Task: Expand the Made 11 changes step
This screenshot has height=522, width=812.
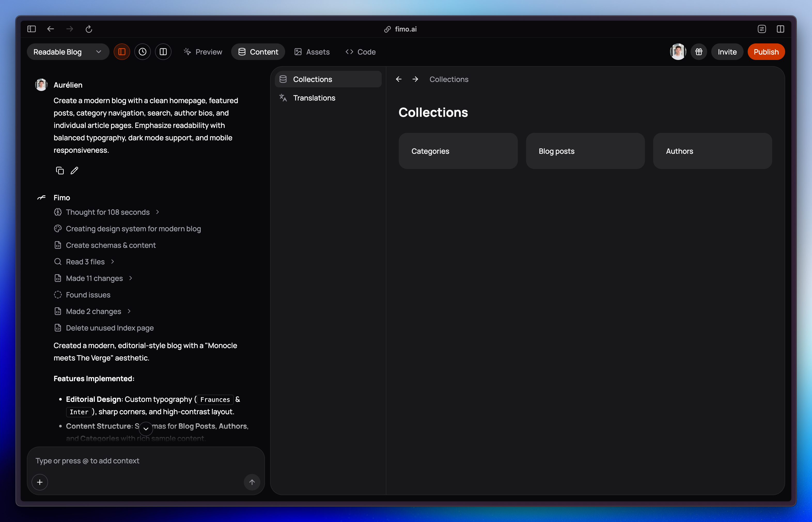Action: click(x=94, y=278)
